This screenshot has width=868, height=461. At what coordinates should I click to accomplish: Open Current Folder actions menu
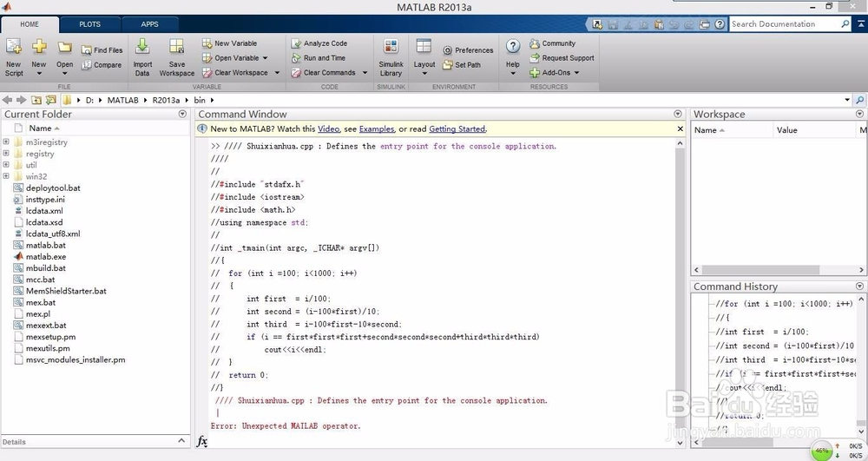click(x=182, y=114)
